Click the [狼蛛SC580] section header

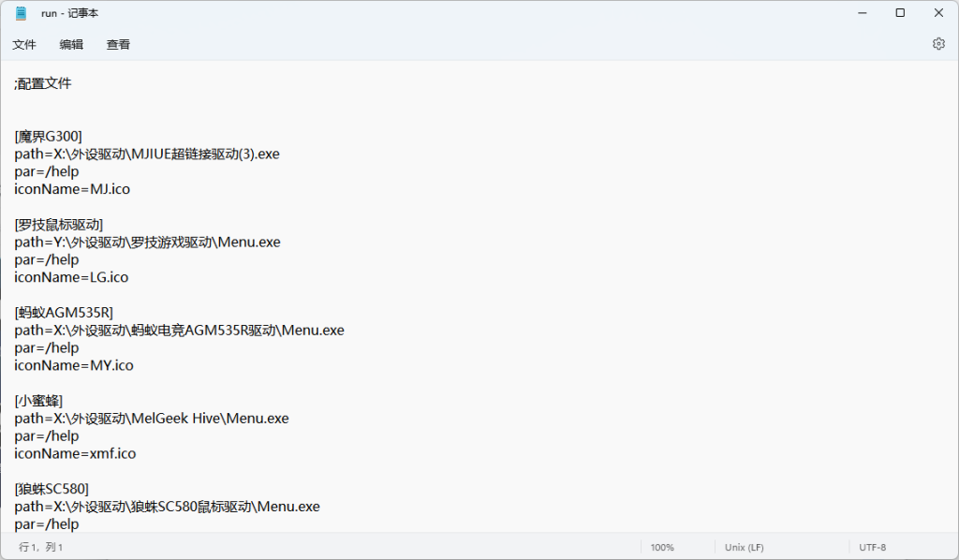(52, 489)
